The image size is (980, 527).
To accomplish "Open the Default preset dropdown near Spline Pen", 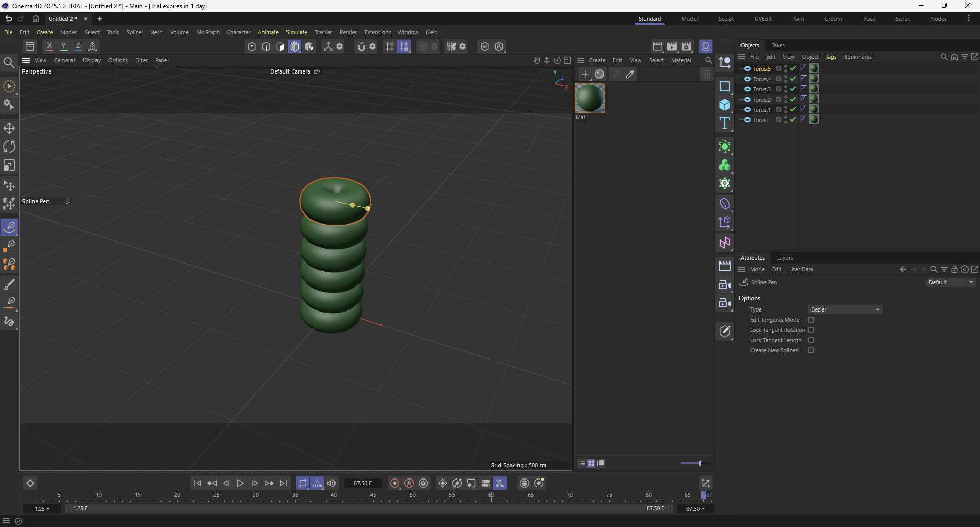I will pyautogui.click(x=950, y=282).
